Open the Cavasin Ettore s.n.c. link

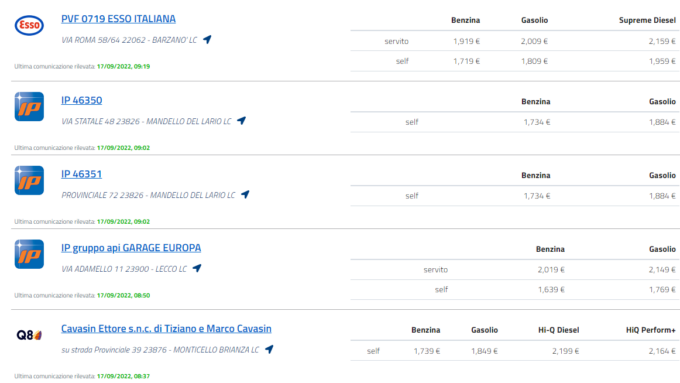tap(166, 329)
